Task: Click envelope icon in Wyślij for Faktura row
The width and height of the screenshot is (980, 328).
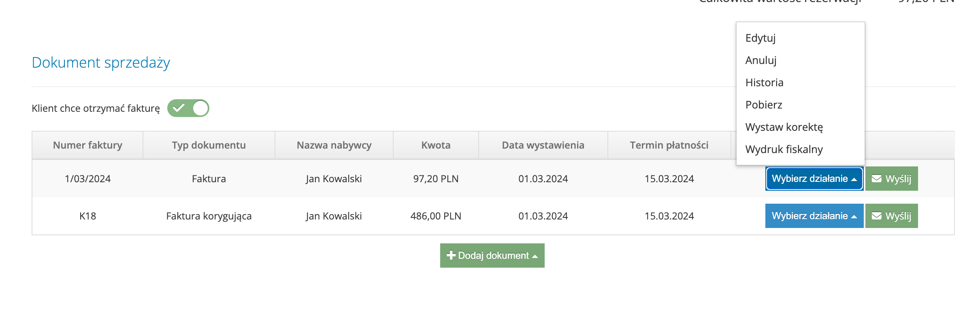Action: (876, 179)
